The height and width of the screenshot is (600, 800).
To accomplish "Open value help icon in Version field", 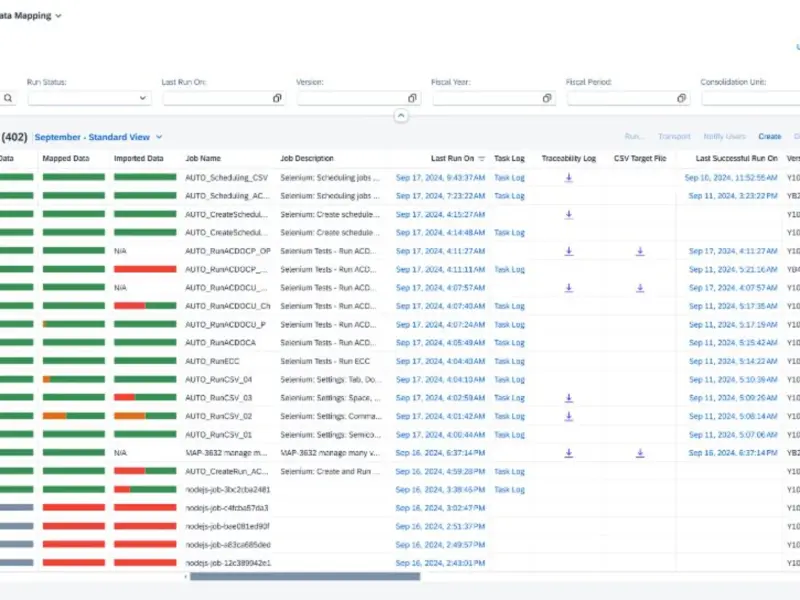I will pyautogui.click(x=412, y=98).
